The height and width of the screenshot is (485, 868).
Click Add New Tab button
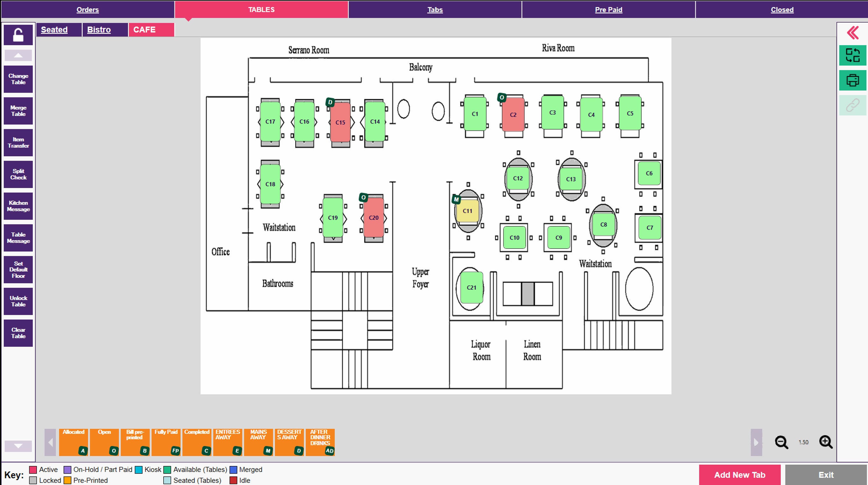pos(740,474)
